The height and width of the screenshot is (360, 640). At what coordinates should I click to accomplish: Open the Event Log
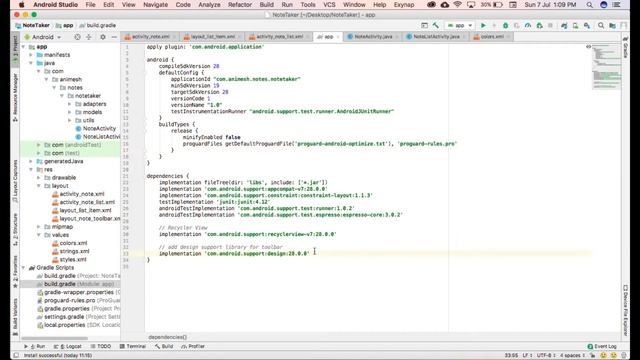(602, 346)
